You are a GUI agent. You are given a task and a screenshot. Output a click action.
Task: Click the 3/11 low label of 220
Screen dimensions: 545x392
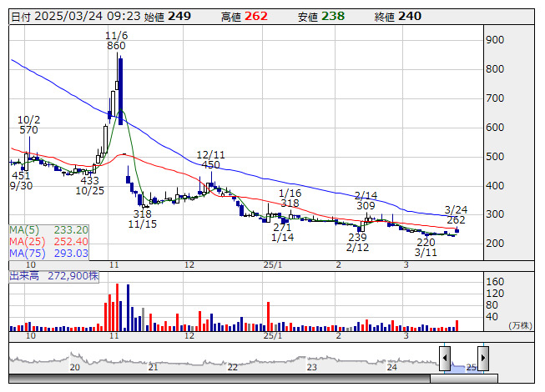coord(426,241)
